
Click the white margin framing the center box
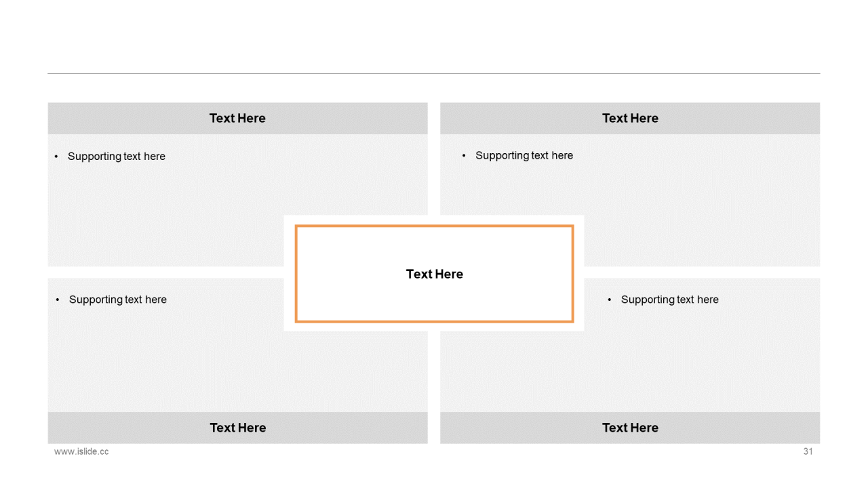click(290, 274)
